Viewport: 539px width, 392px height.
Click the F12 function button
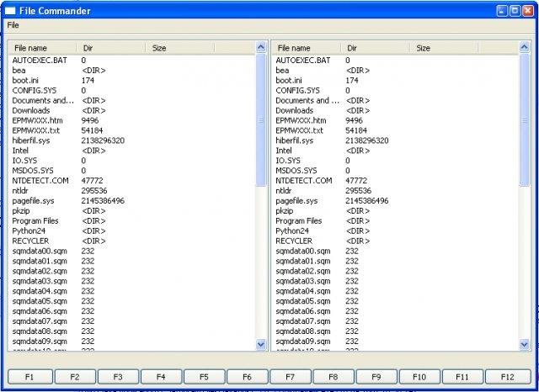(508, 377)
